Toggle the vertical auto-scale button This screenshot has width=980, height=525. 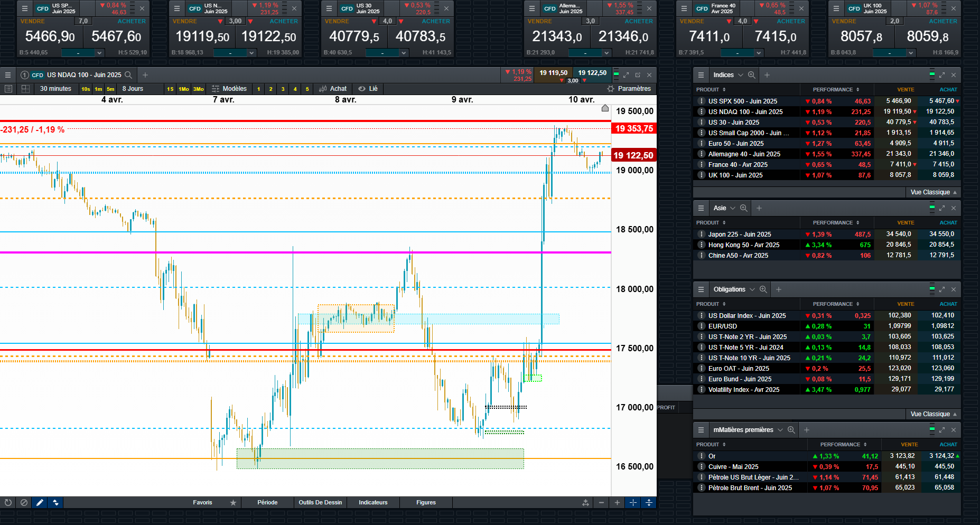pyautogui.click(x=649, y=503)
